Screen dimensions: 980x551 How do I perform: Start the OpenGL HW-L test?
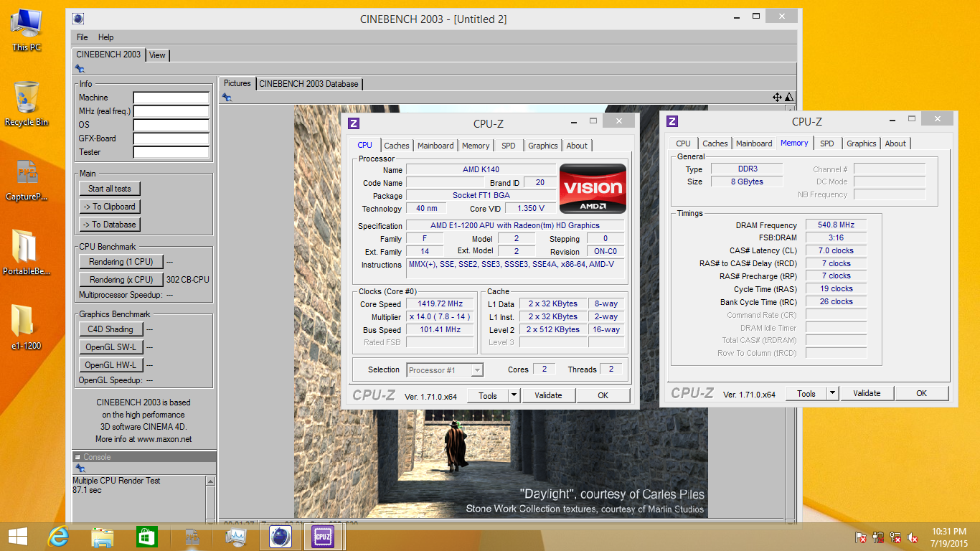pos(110,365)
